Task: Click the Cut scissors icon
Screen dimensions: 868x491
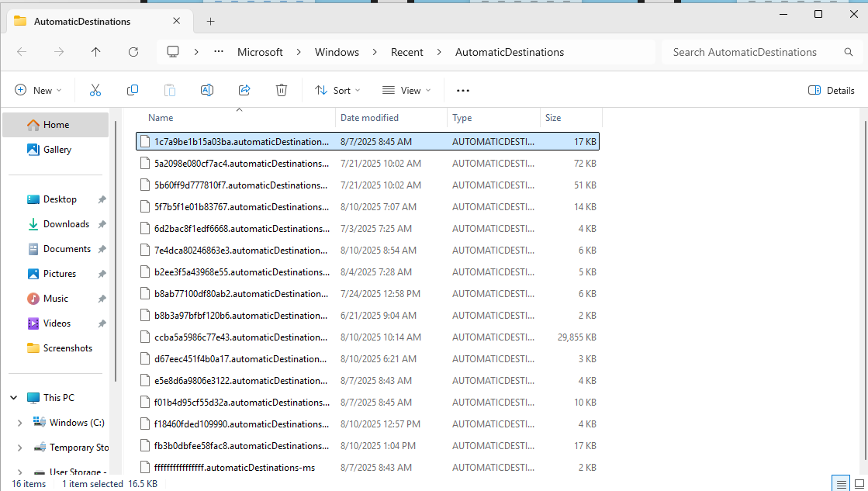Action: [95, 90]
